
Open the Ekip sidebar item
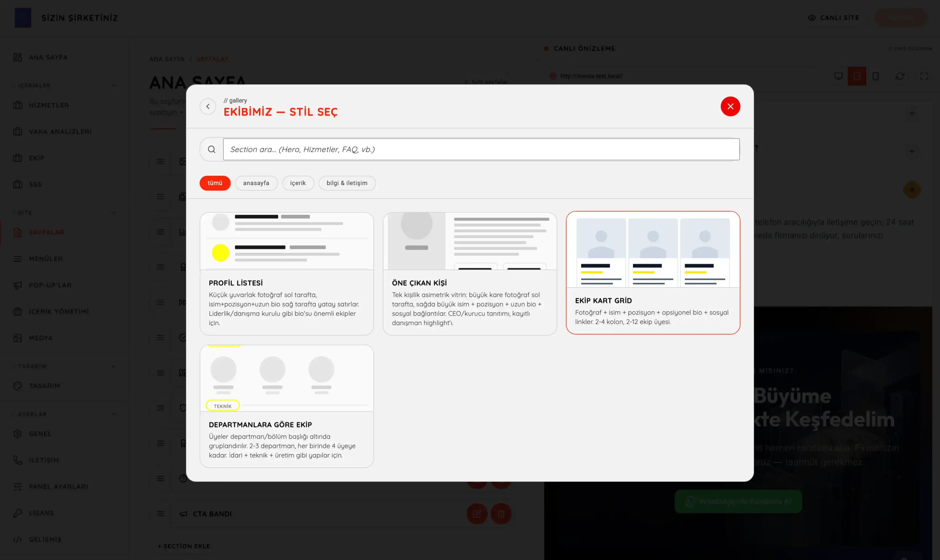tap(36, 158)
